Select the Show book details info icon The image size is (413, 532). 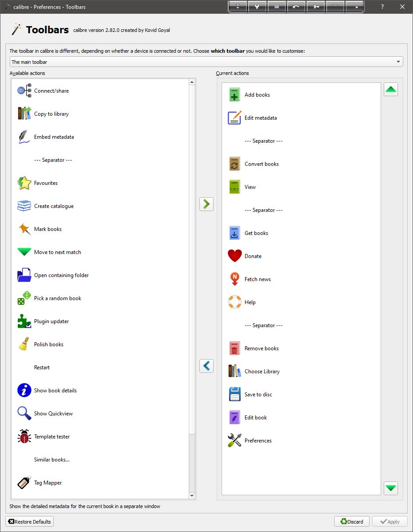coord(24,391)
